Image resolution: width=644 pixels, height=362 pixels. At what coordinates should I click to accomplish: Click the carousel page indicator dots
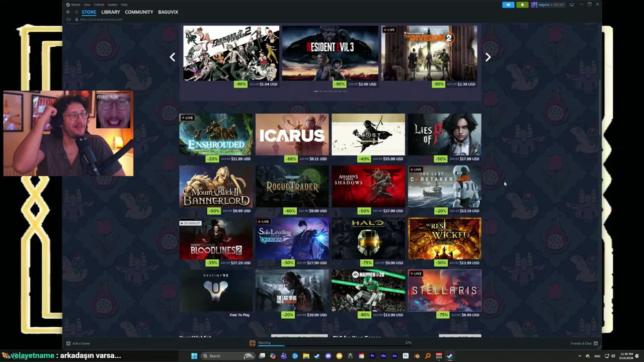330,91
